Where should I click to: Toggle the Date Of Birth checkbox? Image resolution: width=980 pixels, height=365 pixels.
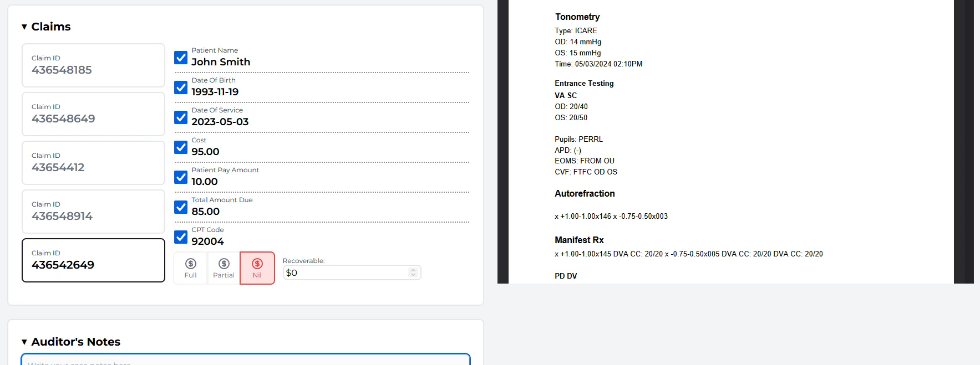181,88
